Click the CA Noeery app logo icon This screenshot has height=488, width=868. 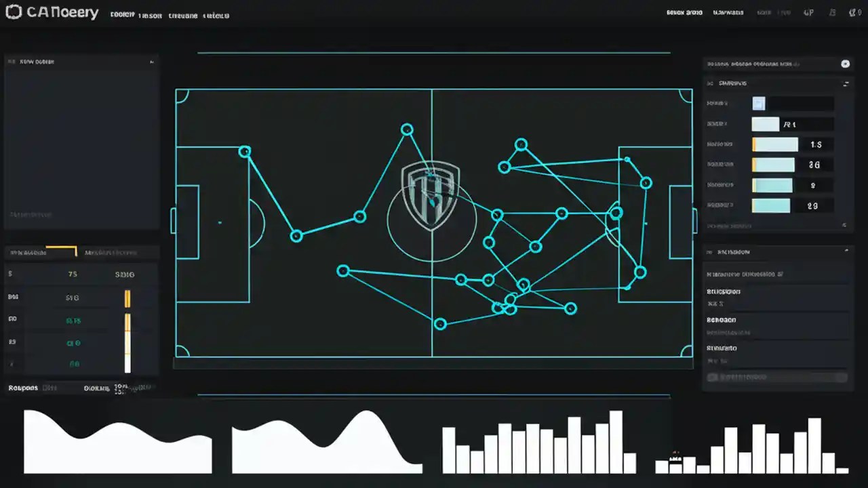(x=13, y=12)
